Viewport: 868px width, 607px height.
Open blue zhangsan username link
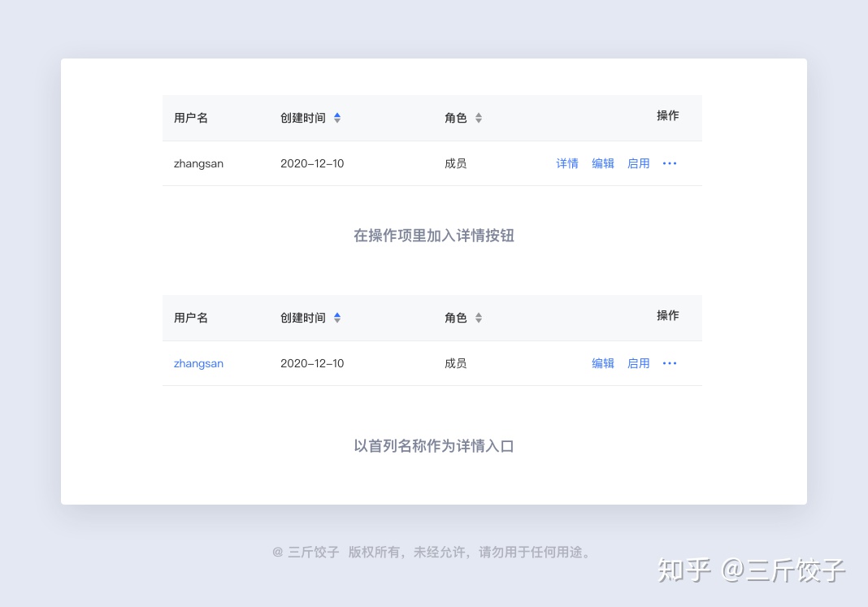tap(199, 363)
